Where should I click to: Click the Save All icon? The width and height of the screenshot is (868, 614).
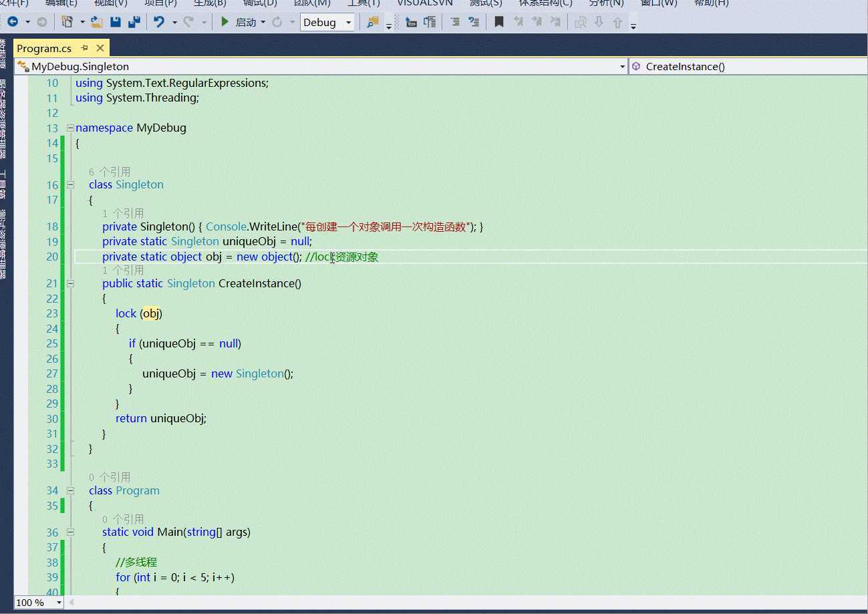[x=134, y=22]
